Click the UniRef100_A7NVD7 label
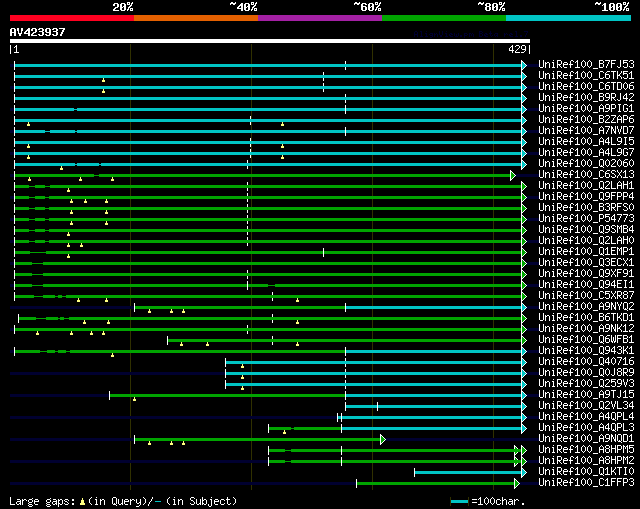The width and height of the screenshot is (640, 509). [x=586, y=131]
